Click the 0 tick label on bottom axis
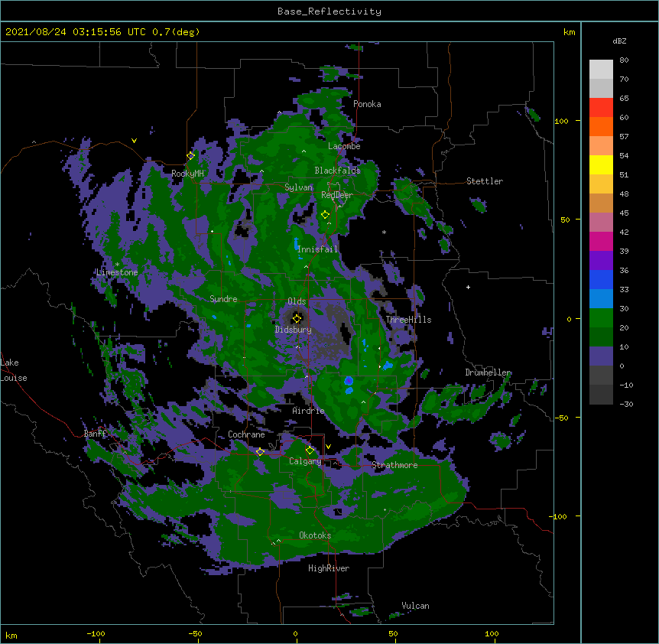This screenshot has height=644, width=659. (x=295, y=633)
